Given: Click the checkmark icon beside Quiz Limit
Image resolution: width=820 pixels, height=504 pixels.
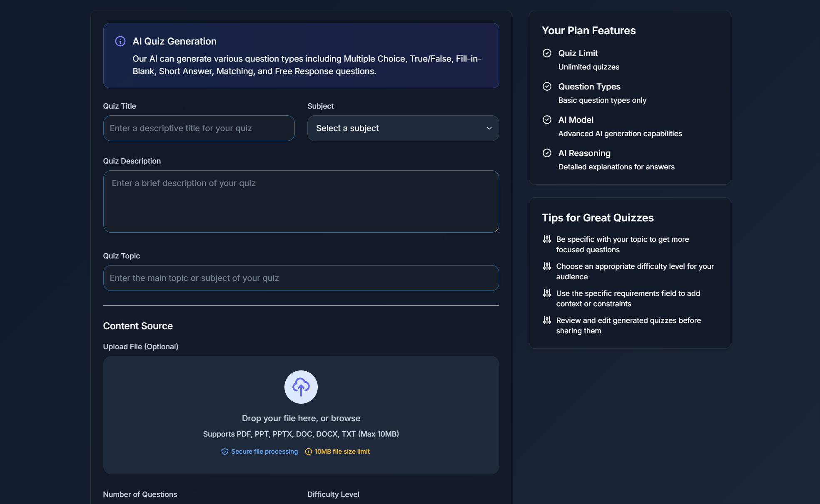Looking at the screenshot, I should [x=547, y=53].
